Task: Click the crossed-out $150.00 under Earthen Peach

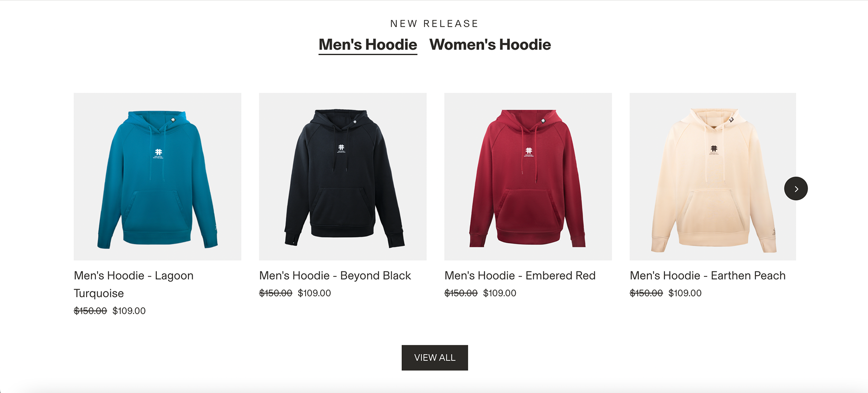Action: (x=646, y=293)
